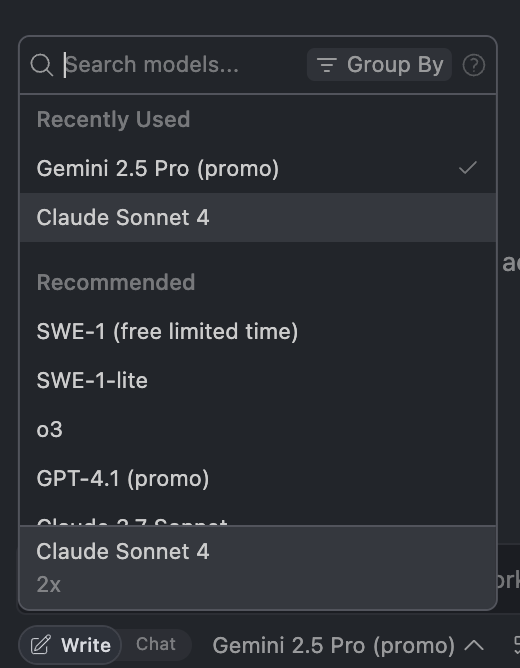Click the search magnifier icon

point(42,65)
